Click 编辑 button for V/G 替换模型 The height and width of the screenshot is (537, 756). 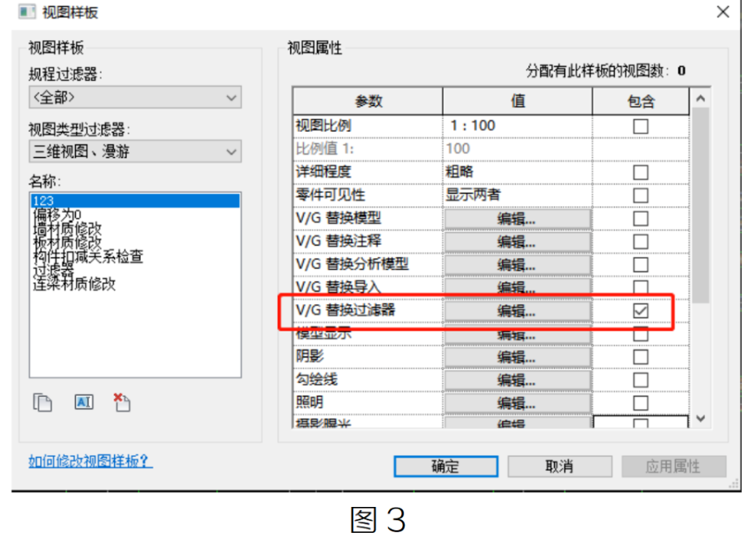[517, 219]
